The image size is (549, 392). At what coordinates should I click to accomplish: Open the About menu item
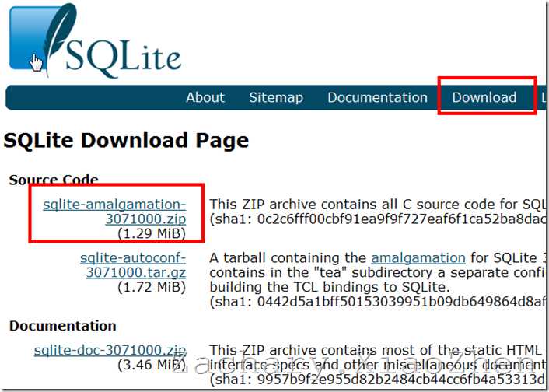[205, 97]
